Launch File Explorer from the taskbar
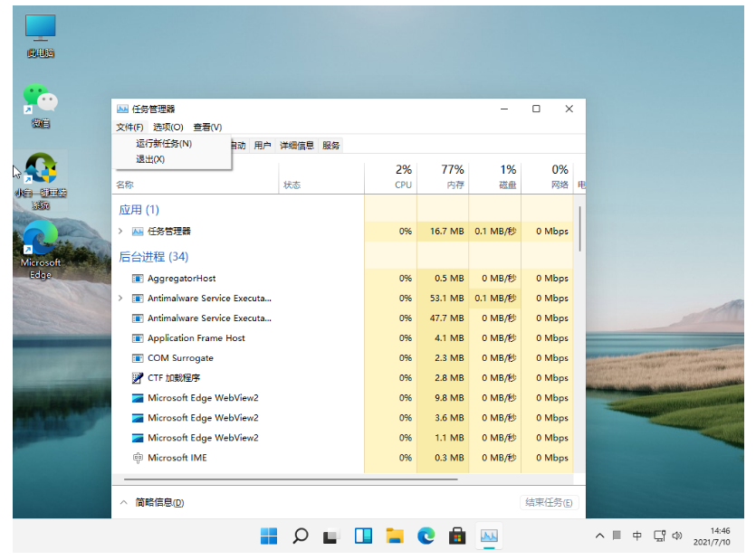Viewport: 756px width, 560px height. coord(394,536)
